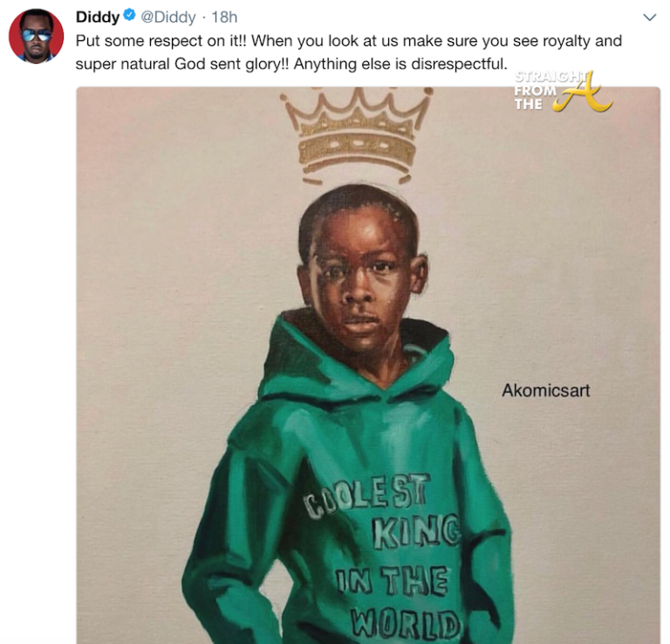The image size is (670, 644).
Task: Click the gold crown in the painting
Action: [x=358, y=134]
